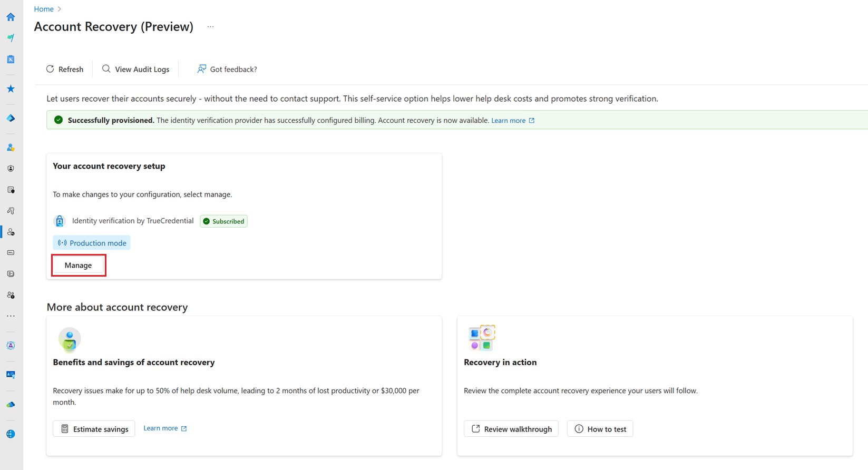The width and height of the screenshot is (868, 470).
Task: Click the Production mode badge
Action: tap(92, 243)
